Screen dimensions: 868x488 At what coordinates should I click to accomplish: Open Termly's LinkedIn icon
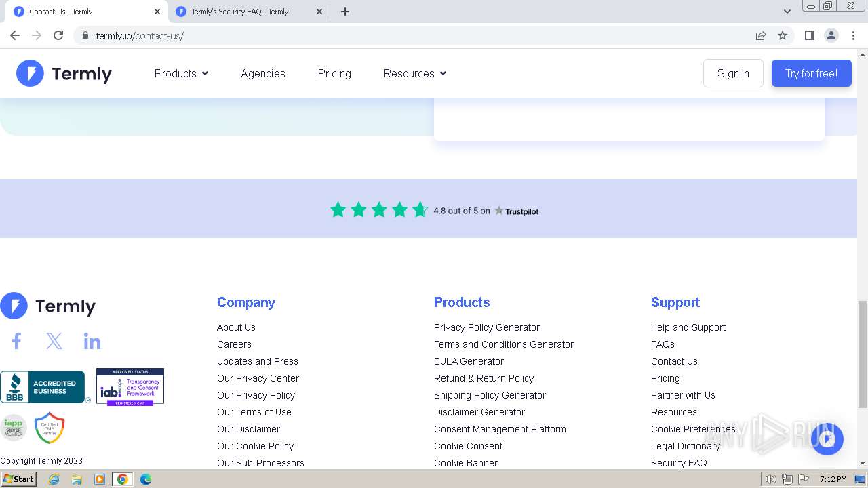(x=92, y=341)
